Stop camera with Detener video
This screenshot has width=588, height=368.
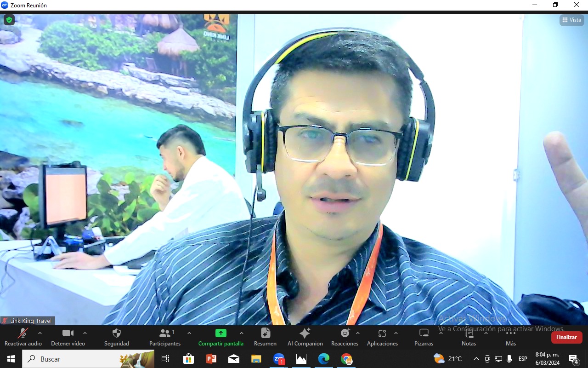(x=68, y=337)
